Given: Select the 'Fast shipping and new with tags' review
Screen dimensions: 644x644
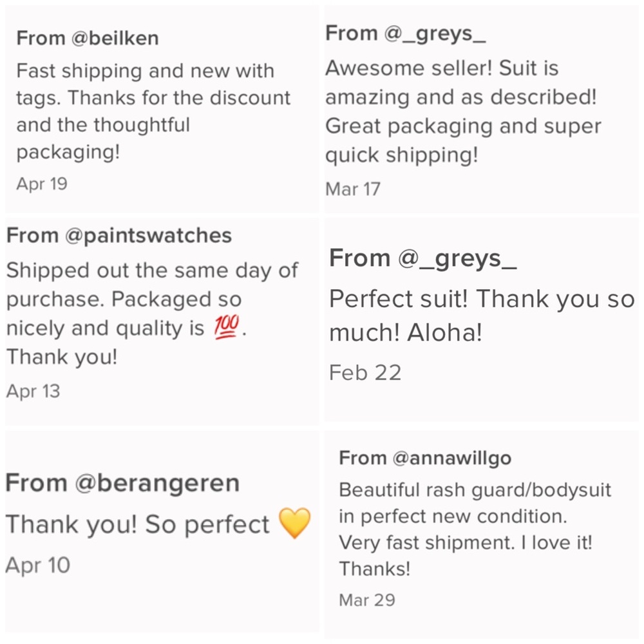Looking at the screenshot, I should [153, 111].
